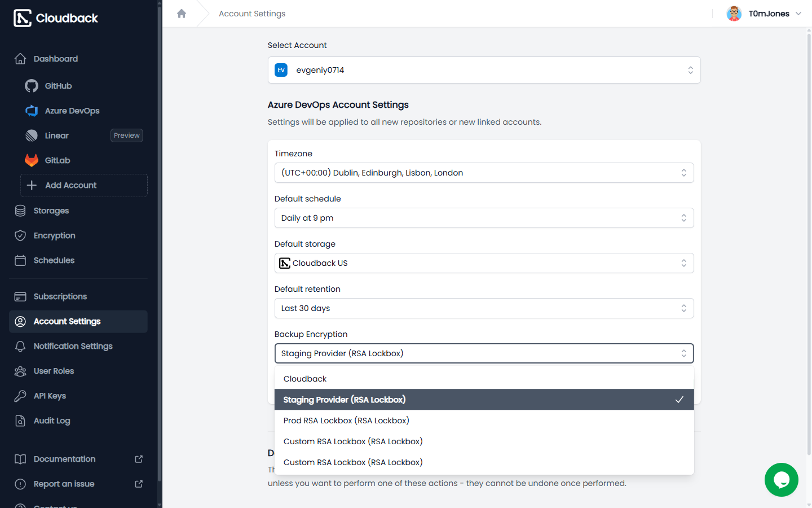Open the Documentation external link
This screenshot has height=508, width=812.
tap(78, 459)
